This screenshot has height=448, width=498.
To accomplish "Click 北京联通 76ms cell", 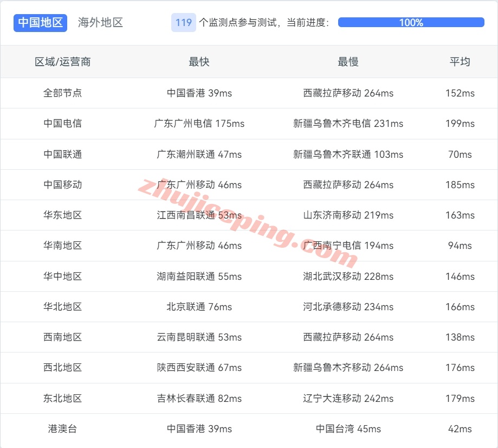I will pos(199,307).
